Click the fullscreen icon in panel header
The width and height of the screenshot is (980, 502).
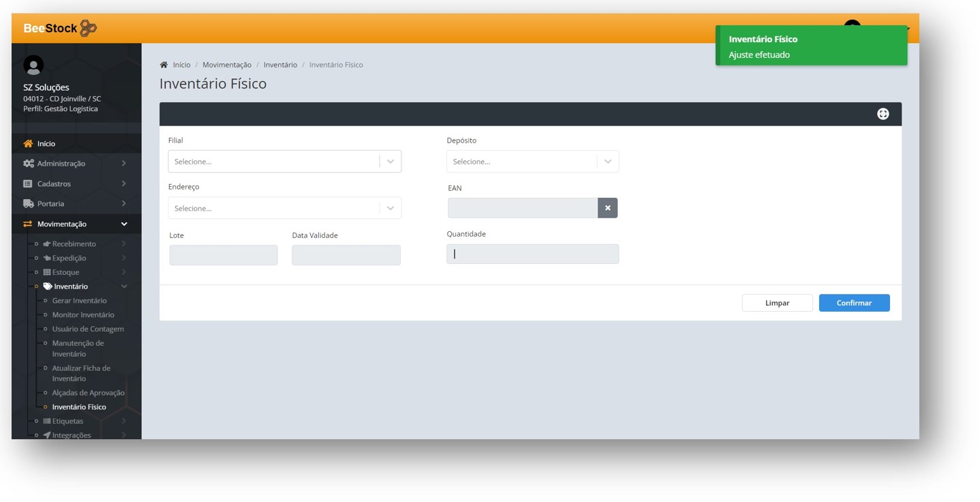[883, 115]
